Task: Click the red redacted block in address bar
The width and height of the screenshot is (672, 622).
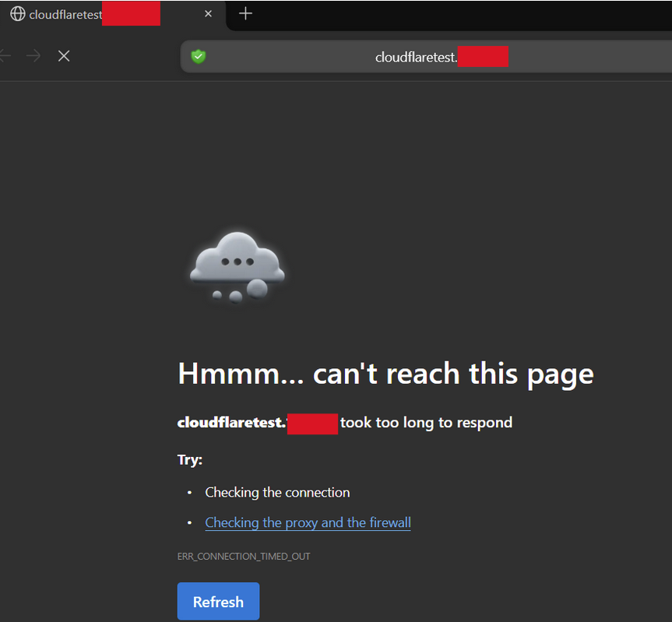Action: tap(483, 56)
